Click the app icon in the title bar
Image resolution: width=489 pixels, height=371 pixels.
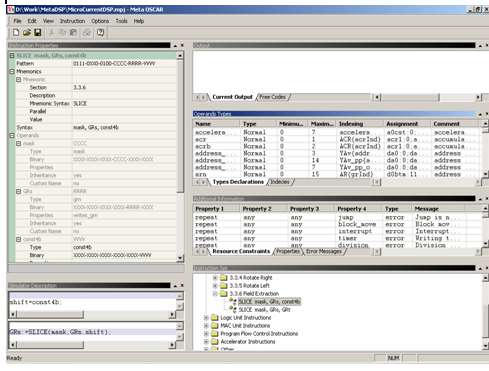click(x=11, y=9)
